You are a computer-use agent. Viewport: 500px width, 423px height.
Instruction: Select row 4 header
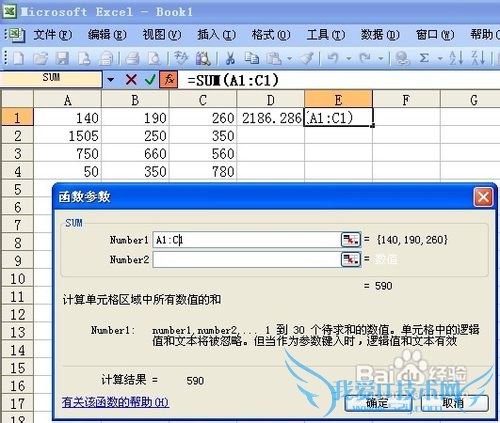coord(17,171)
